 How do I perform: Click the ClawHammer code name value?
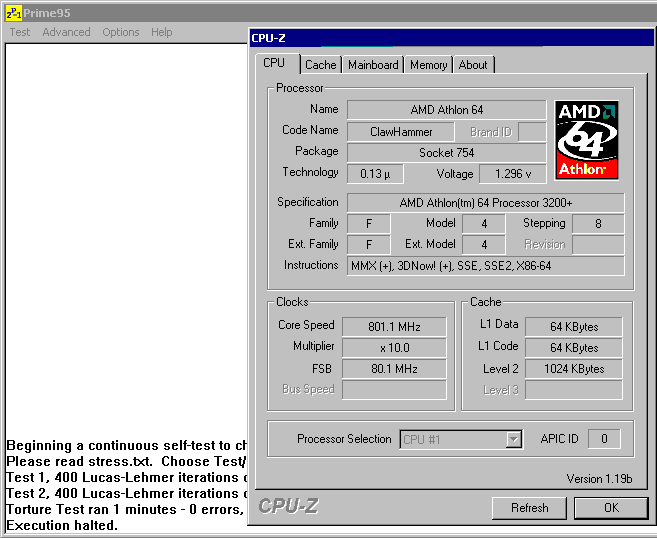click(x=401, y=132)
